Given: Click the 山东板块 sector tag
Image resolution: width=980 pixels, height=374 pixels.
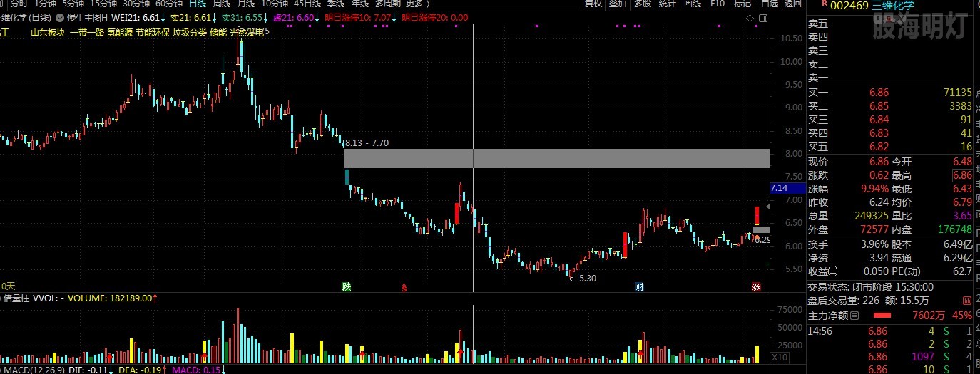Looking at the screenshot, I should pos(47,32).
